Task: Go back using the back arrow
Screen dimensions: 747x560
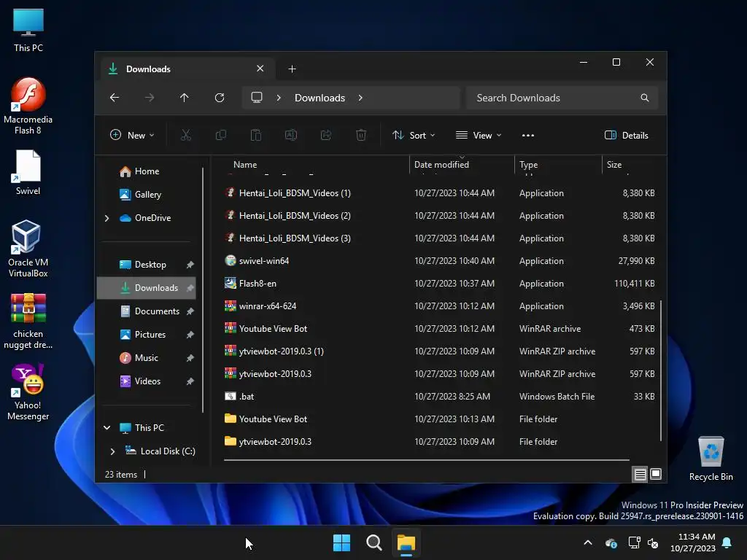Action: click(x=115, y=98)
